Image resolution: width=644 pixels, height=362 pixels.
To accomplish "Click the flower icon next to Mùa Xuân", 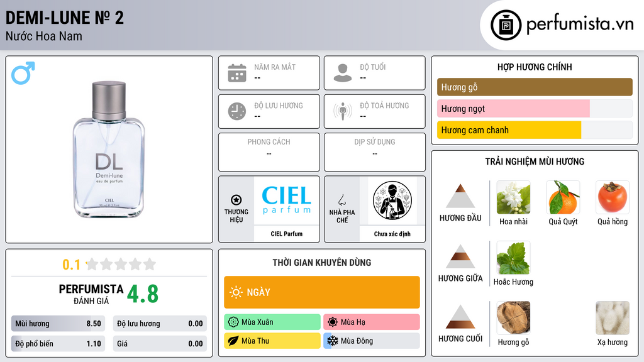I will click(233, 322).
